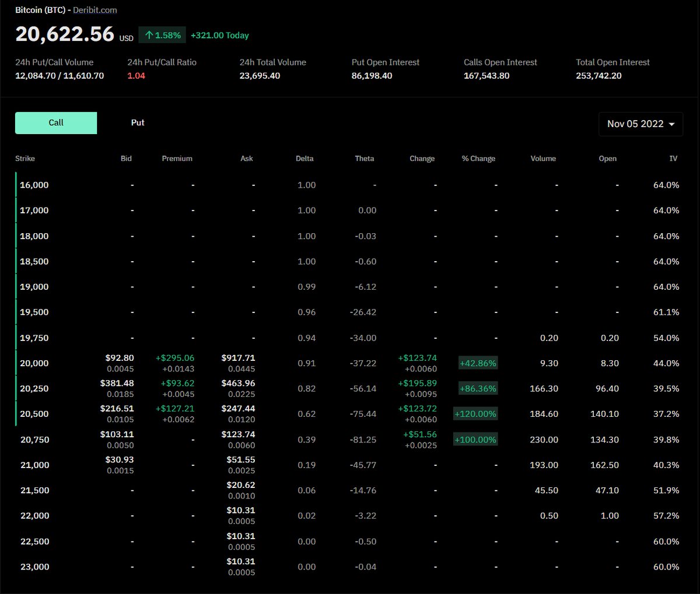700x594 pixels.
Task: Select the Call options tab
Action: pos(55,122)
